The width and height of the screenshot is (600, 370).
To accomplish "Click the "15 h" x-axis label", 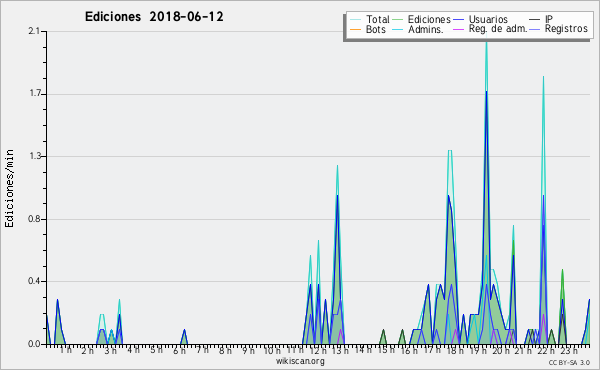I will 386,350.
